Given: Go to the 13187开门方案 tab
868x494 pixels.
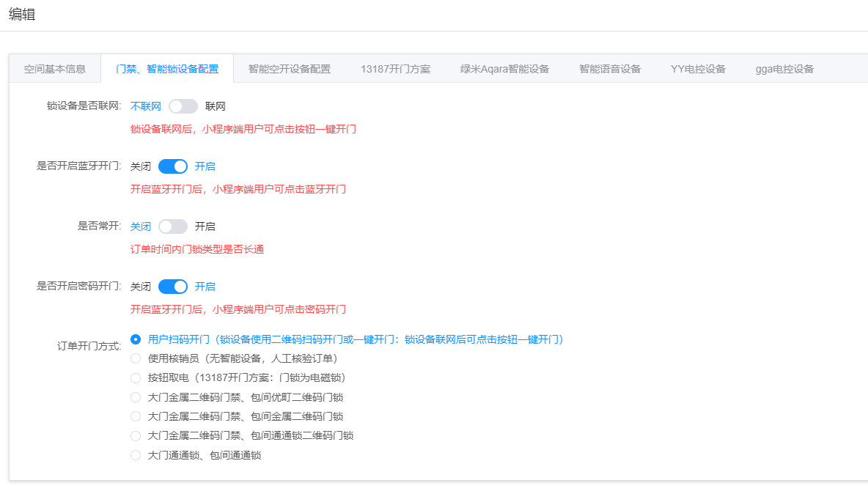Looking at the screenshot, I should [395, 69].
